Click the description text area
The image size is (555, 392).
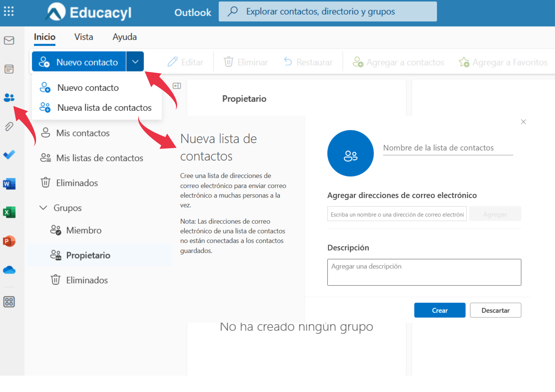coord(424,272)
